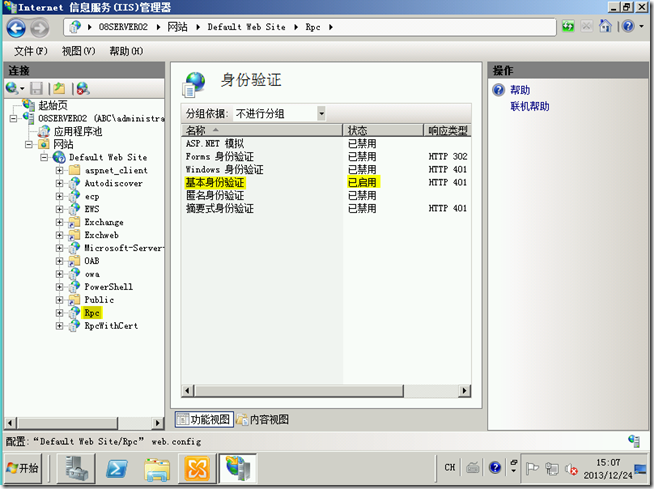This screenshot has height=489, width=654.
Task: Select the Windows 身份验证 row
Action: pos(326,169)
